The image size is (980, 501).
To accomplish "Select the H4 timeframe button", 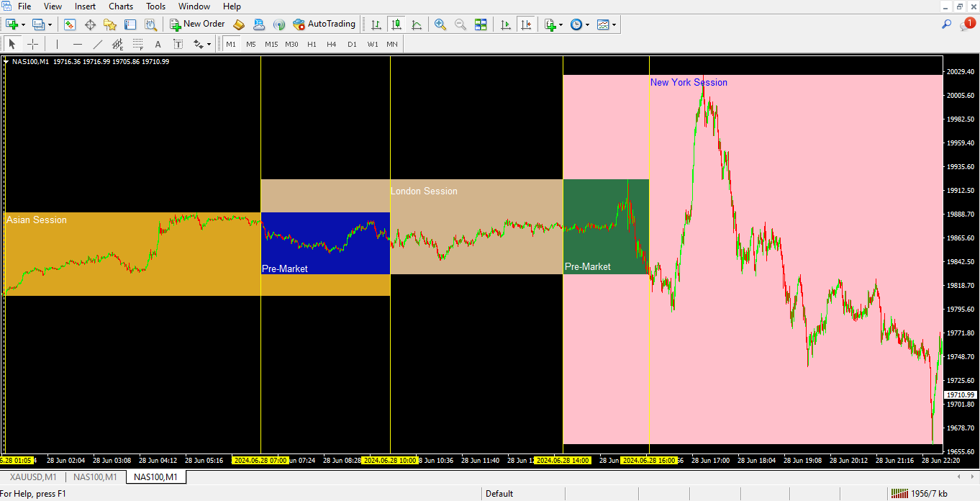I will click(x=332, y=44).
